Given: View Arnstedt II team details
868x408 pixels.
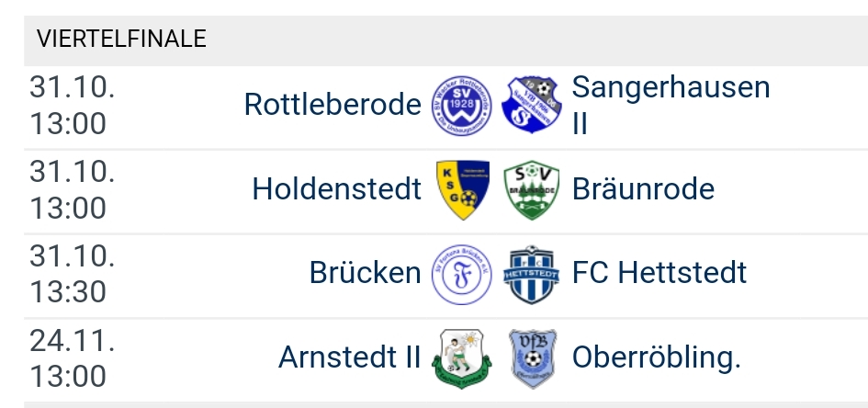Looking at the screenshot, I should tap(350, 357).
